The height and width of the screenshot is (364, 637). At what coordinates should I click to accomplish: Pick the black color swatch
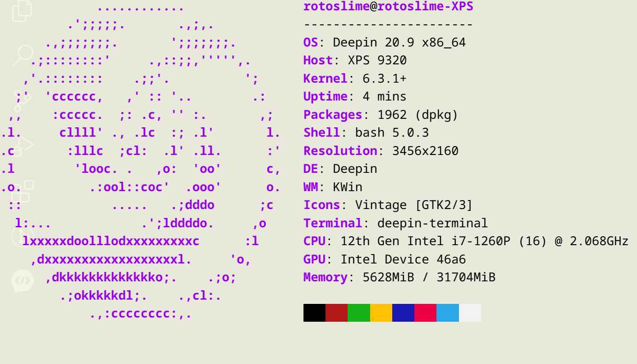(x=314, y=313)
